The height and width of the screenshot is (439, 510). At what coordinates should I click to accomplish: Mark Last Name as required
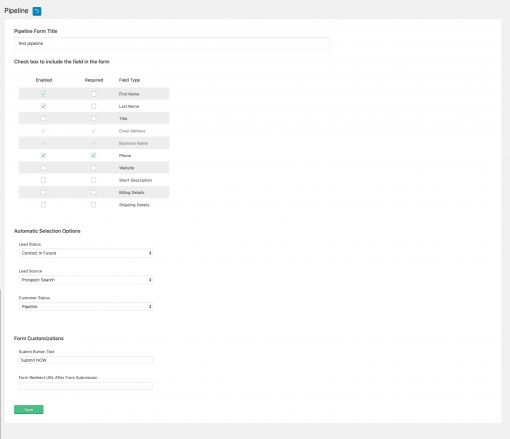[x=94, y=106]
